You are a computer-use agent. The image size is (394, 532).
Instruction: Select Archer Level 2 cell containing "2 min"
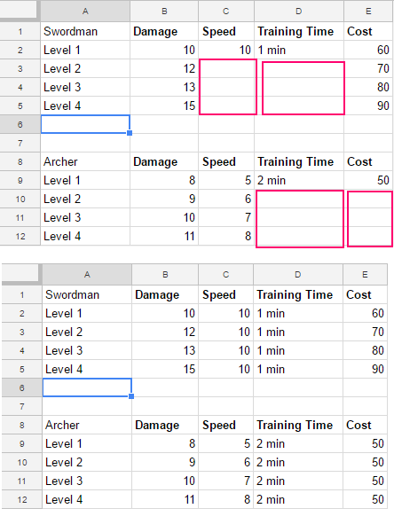click(298, 462)
